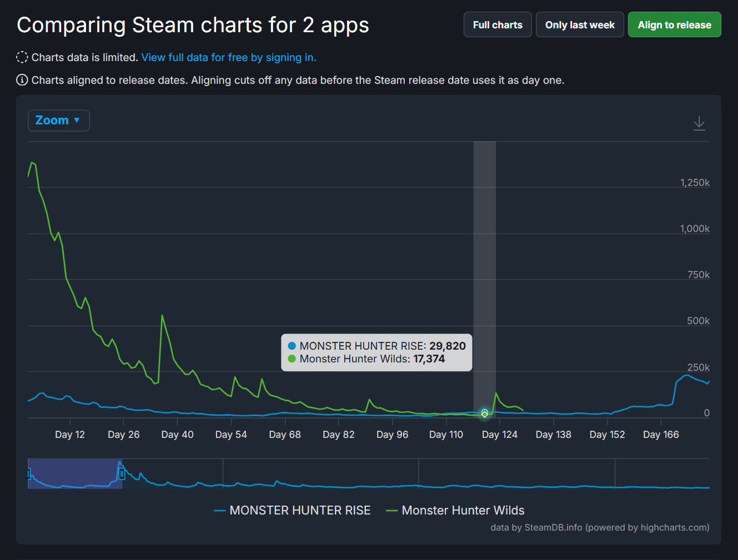Click the Day 166 axis label
The height and width of the screenshot is (560, 738).
click(661, 435)
